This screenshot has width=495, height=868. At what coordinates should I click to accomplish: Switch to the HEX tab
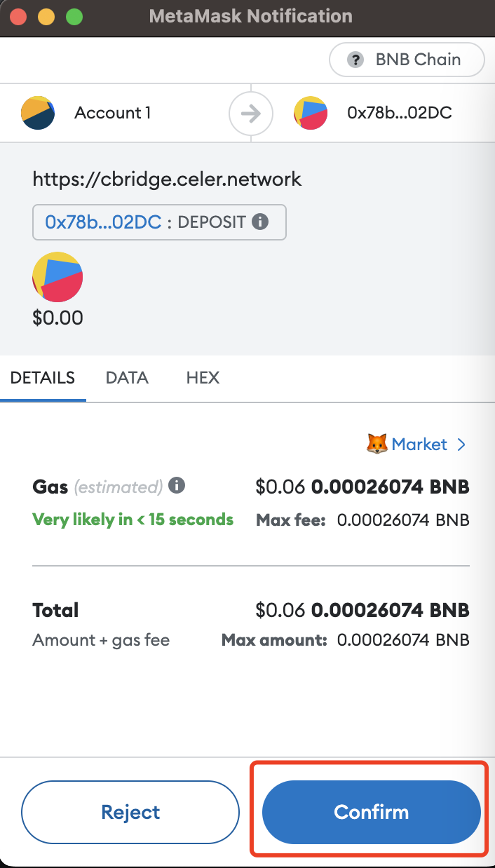(x=203, y=378)
